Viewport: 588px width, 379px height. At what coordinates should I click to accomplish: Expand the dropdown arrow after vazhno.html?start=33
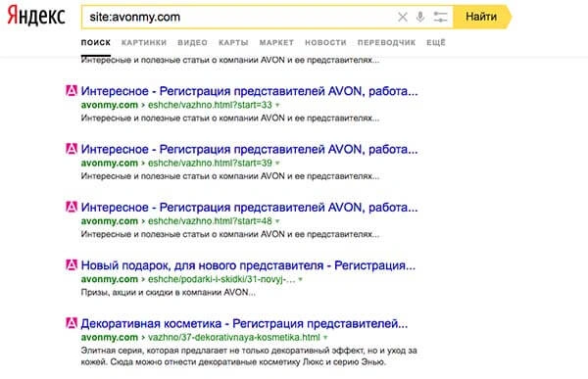277,106
